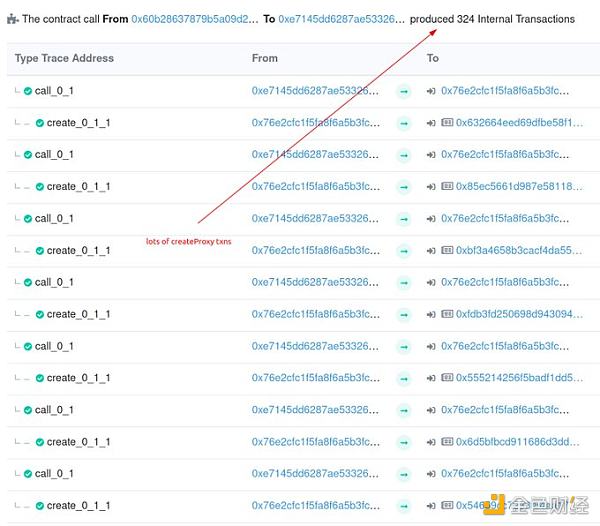Click contract icon before 0x555214256f5badf1dd5
Screen dimensions: 600x526
tap(447, 378)
